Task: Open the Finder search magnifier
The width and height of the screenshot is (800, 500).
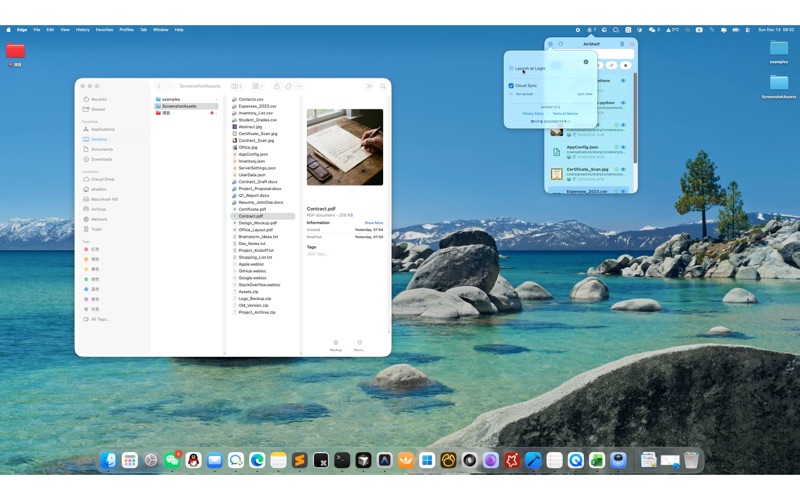Action: point(382,86)
